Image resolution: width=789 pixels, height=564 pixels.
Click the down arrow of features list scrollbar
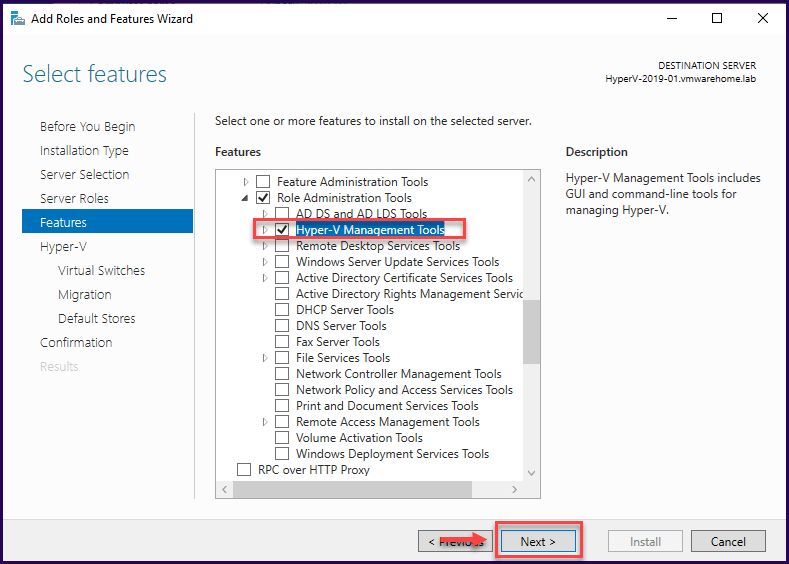(531, 472)
